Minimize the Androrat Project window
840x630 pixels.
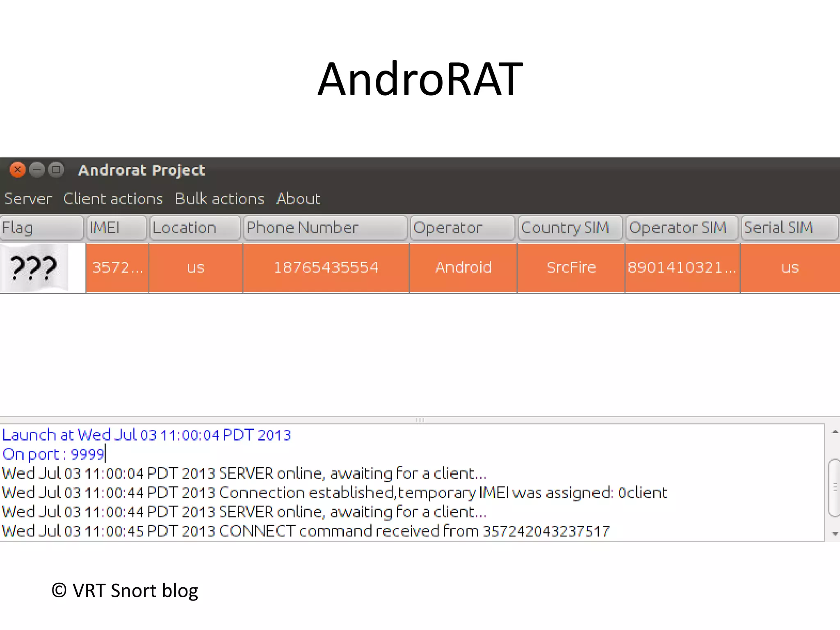point(37,169)
